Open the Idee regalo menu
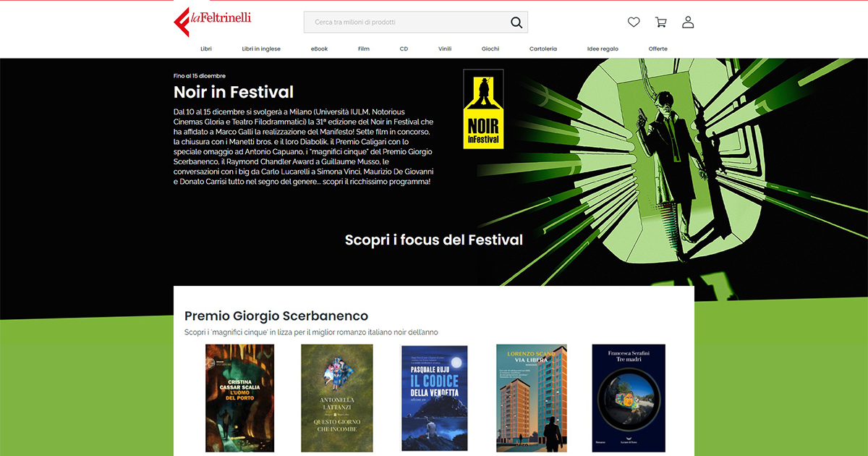The height and width of the screenshot is (456, 868). click(x=603, y=49)
